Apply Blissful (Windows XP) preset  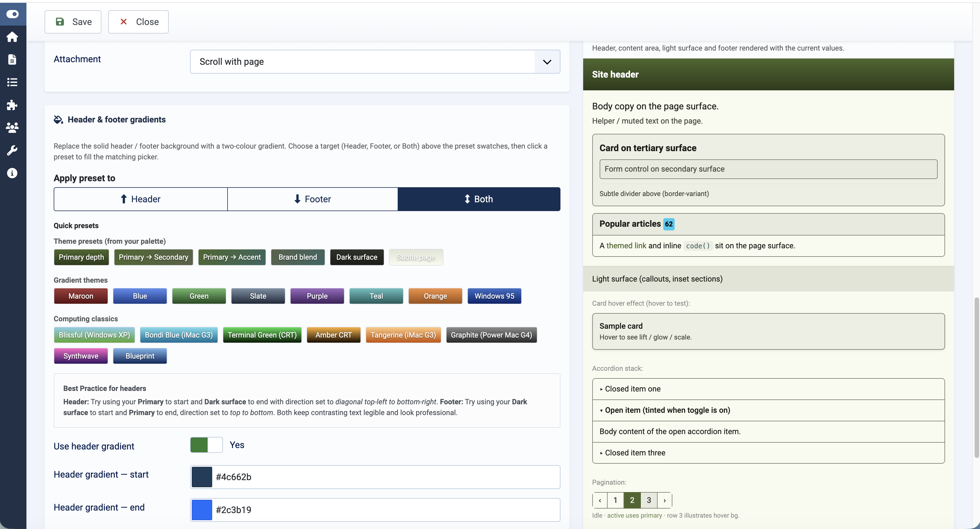point(94,335)
